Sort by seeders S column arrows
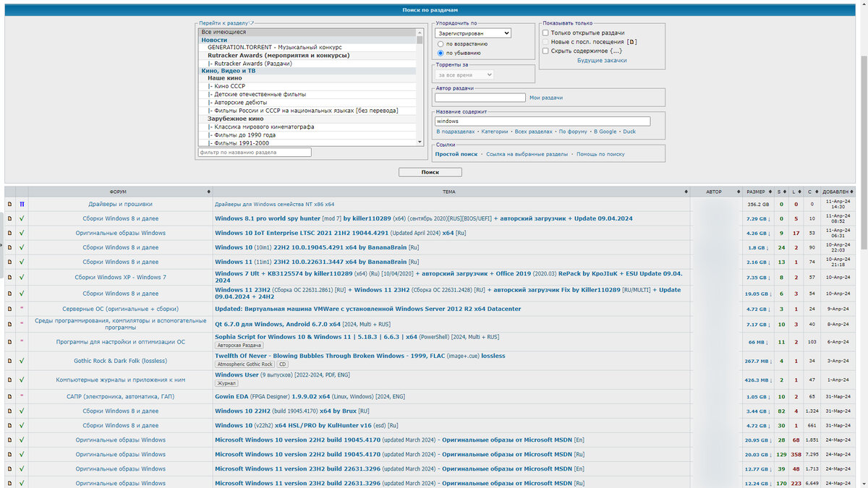868x488 pixels. coord(786,192)
